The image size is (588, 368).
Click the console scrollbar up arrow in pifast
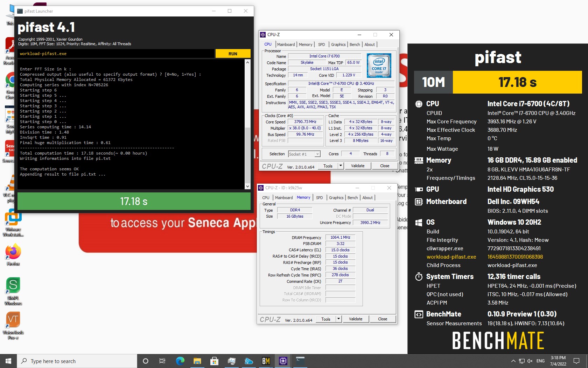click(247, 62)
